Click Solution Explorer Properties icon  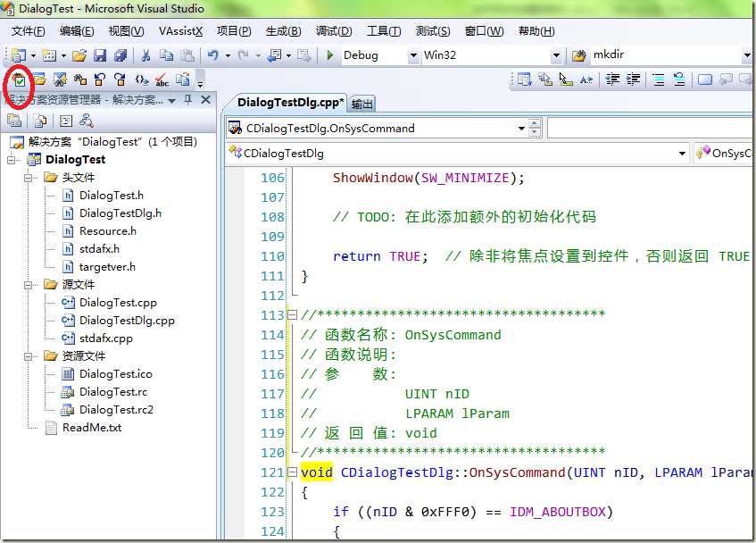coord(14,121)
